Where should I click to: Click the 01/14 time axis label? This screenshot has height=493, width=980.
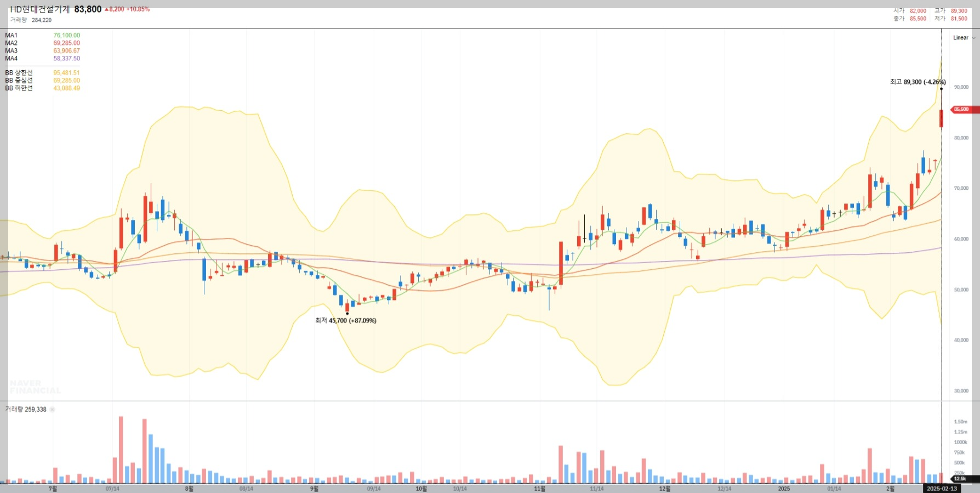(834, 489)
